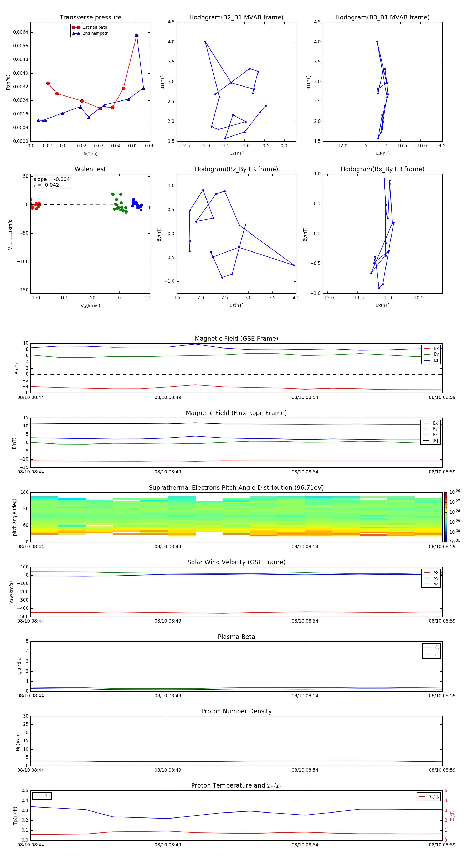Select the "2nd half path" legend entry
This screenshot has height=868, width=473.
pos(90,33)
